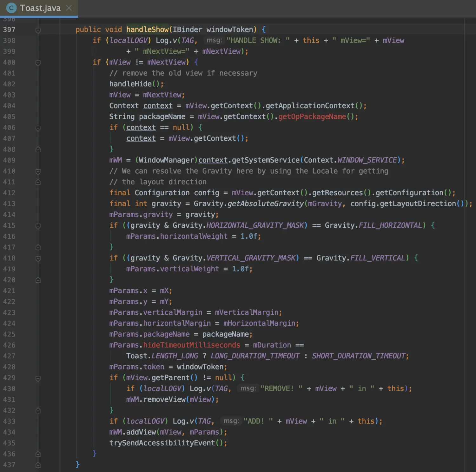Screen dimensions: 476x472
Task: Click the msg: parameter hint on line 398
Action: pos(214,40)
